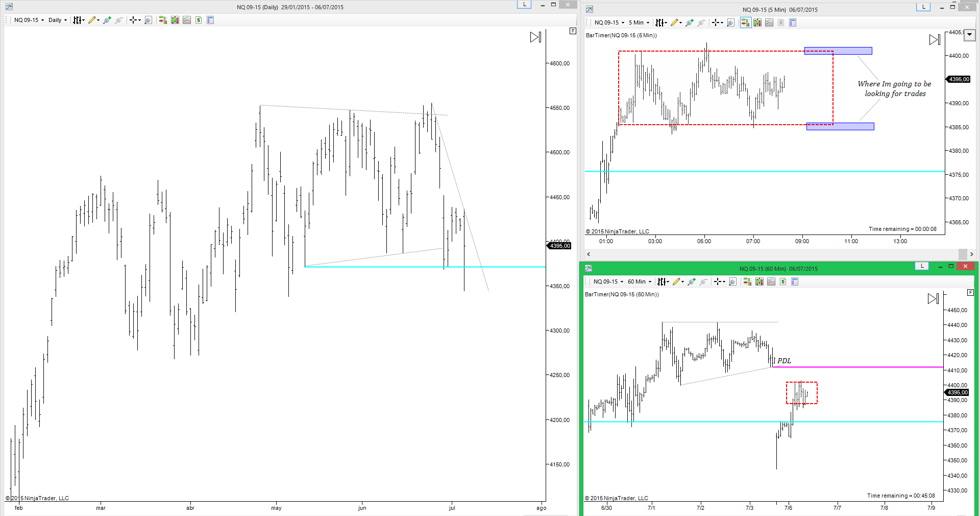Image resolution: width=980 pixels, height=516 pixels.
Task: Open drawing tools pencil in Daily window
Action: tap(93, 20)
